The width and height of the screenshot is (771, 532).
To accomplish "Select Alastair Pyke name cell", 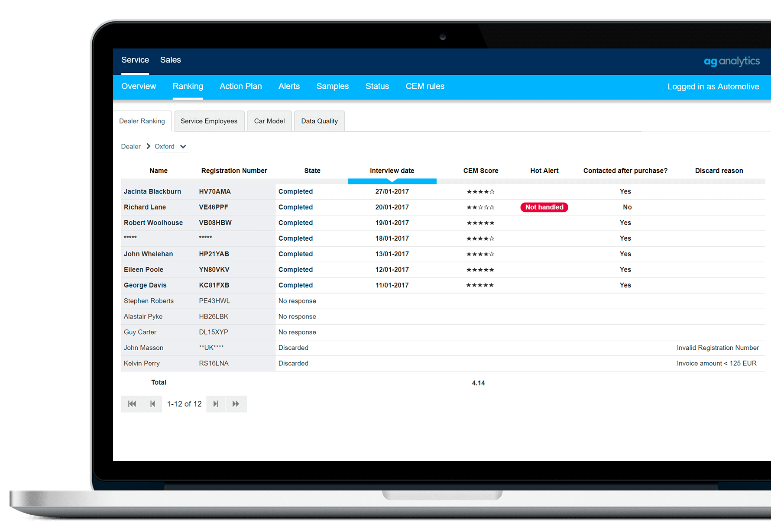I will point(143,316).
